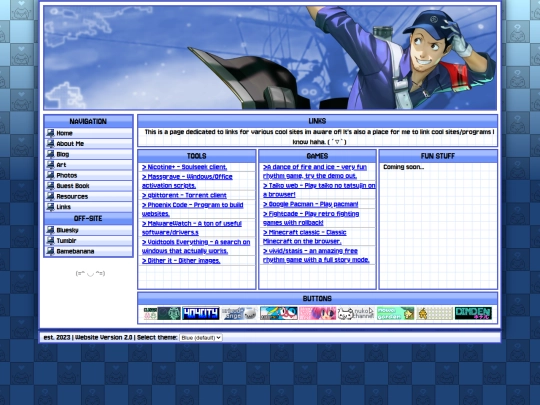Screen dimensions: 540x405
Task: Click the computer icon beside About Me
Action: [50, 144]
